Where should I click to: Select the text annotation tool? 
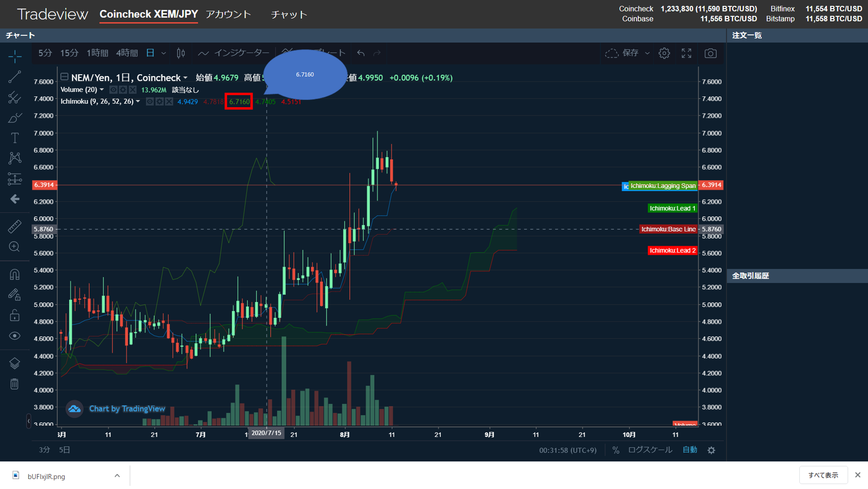14,138
